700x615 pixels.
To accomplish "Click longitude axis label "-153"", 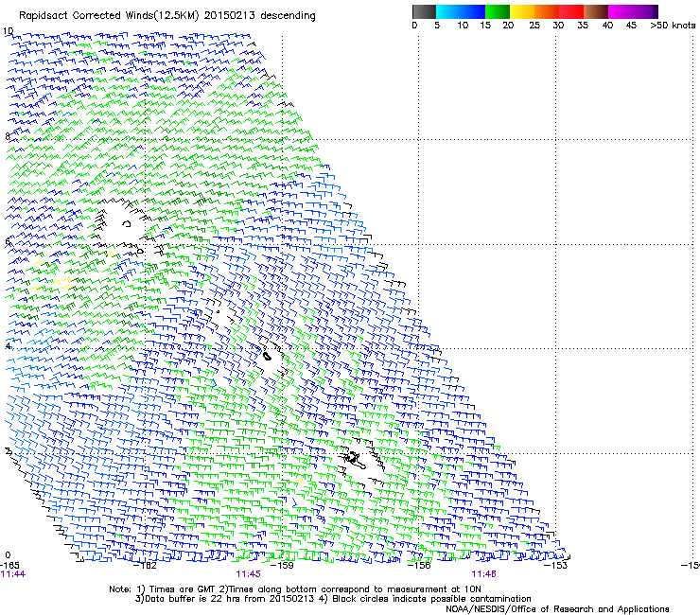I will tap(556, 565).
